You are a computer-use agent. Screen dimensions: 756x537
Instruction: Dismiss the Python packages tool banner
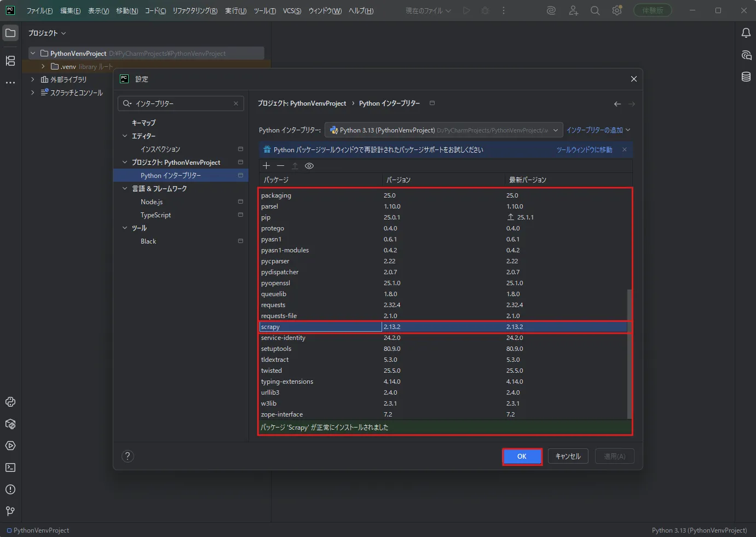click(624, 149)
